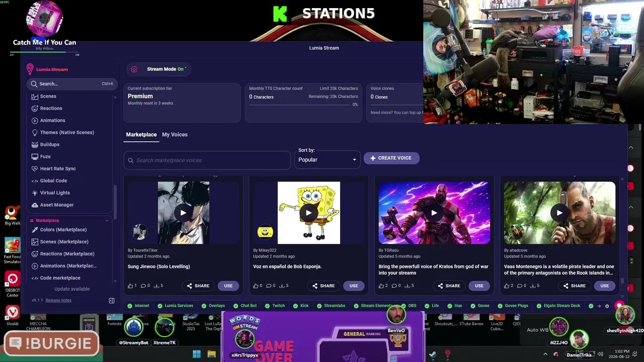Image resolution: width=644 pixels, height=362 pixels.
Task: Click the Lumia sidebar Search field
Action: click(71, 84)
